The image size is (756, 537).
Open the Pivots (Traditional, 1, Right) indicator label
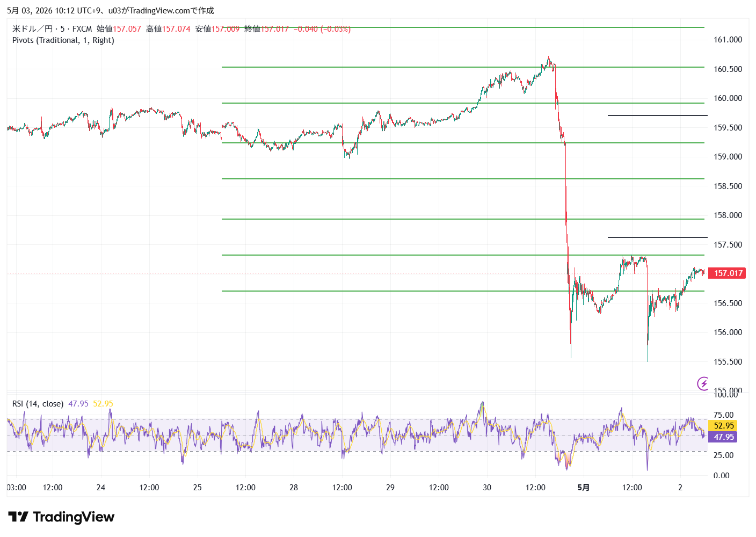coord(63,40)
